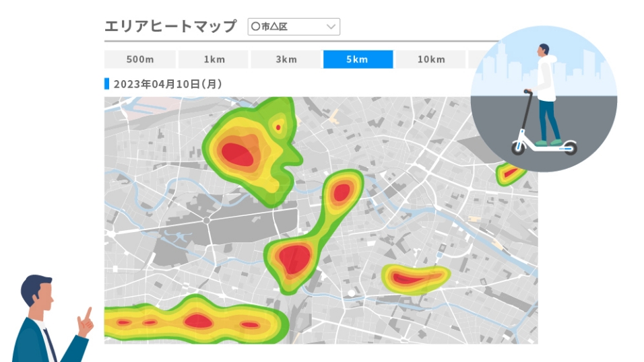Click the central lower large red hotspot
This screenshot has width=644, height=362.
[294, 259]
